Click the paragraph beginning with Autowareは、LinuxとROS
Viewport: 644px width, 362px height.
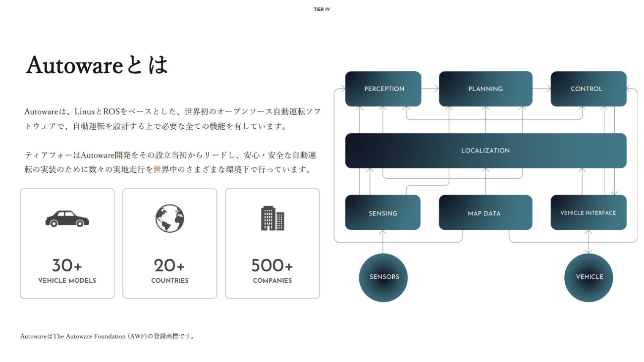[172, 119]
